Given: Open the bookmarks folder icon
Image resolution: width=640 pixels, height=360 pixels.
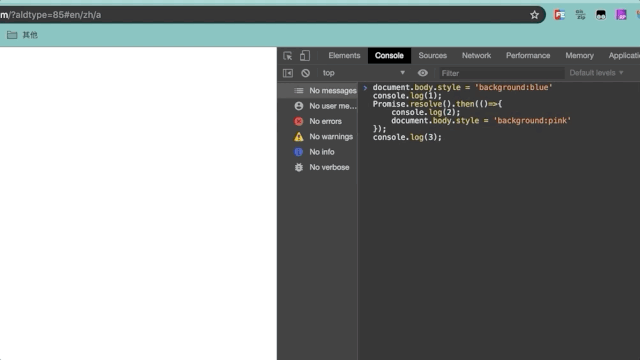Looking at the screenshot, I should tap(12, 35).
